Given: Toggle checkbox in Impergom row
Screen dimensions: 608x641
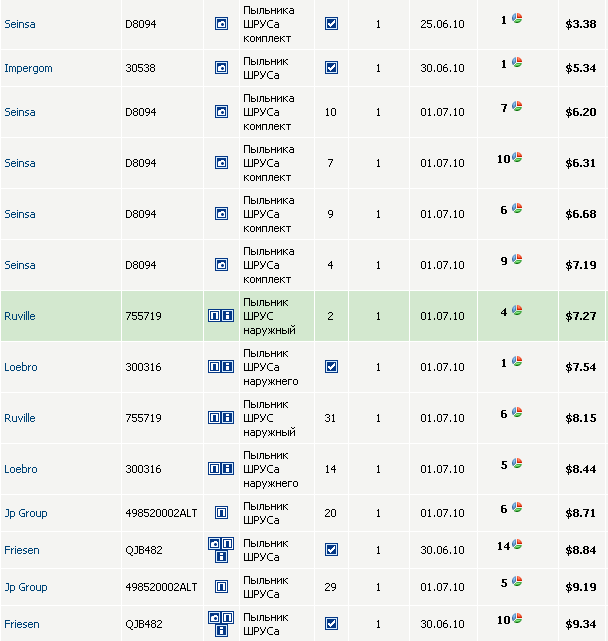Looking at the screenshot, I should 331,68.
